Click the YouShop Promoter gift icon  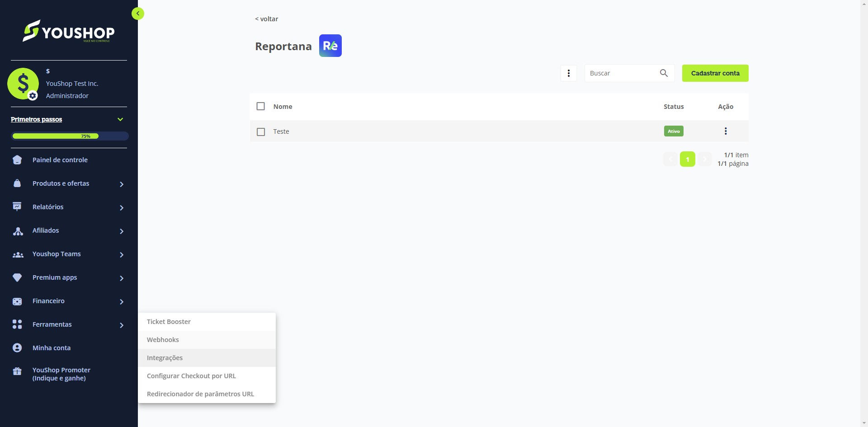point(17,371)
